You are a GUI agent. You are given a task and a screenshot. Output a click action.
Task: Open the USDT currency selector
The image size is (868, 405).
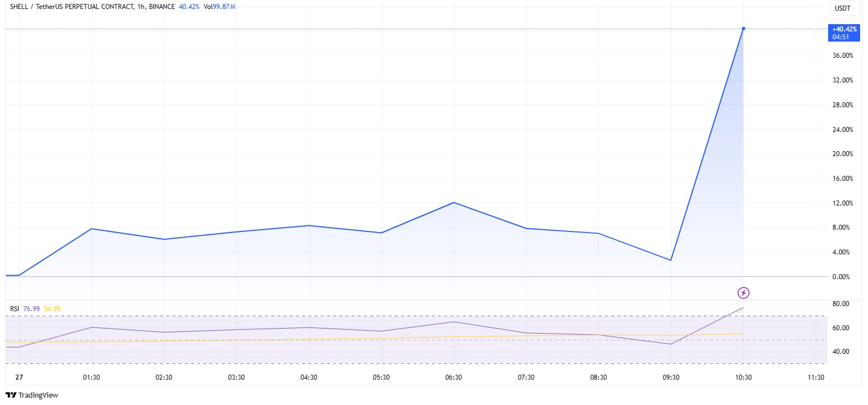(x=844, y=8)
